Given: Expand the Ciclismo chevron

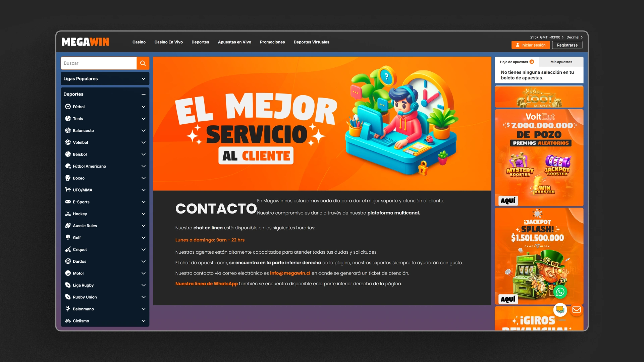Looking at the screenshot, I should pos(144,321).
